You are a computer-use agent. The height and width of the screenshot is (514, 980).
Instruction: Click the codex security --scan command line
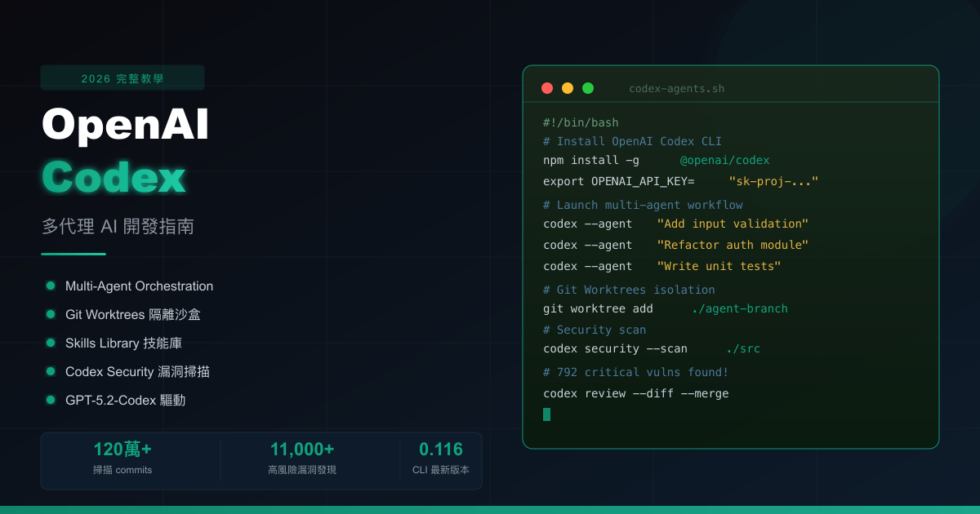pyautogui.click(x=615, y=348)
